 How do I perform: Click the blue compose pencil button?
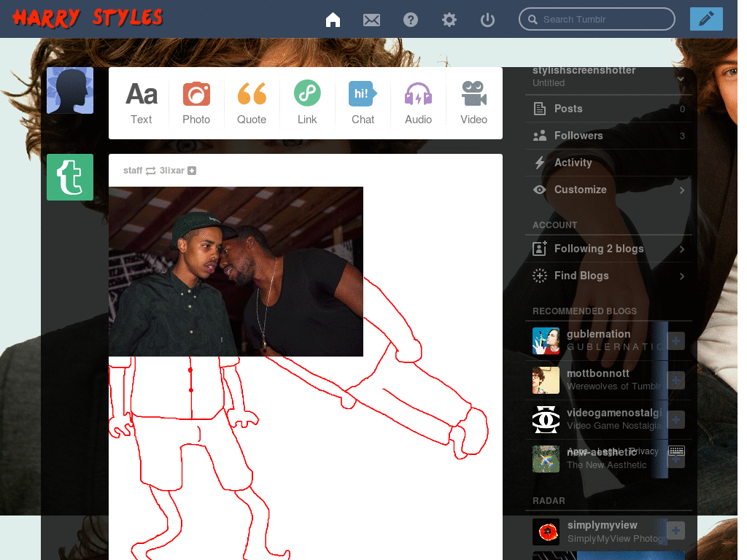coord(706,19)
